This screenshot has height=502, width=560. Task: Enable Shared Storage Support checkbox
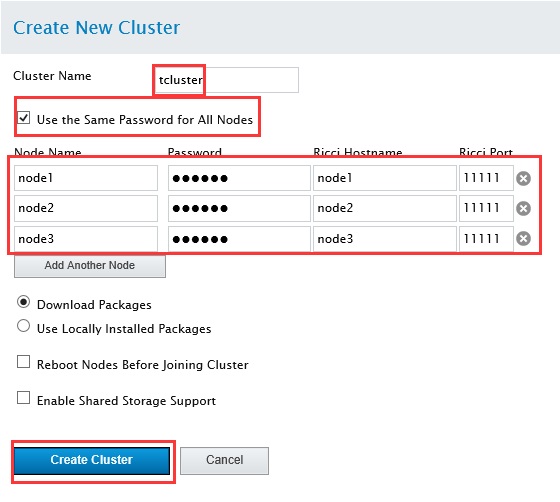click(x=24, y=397)
